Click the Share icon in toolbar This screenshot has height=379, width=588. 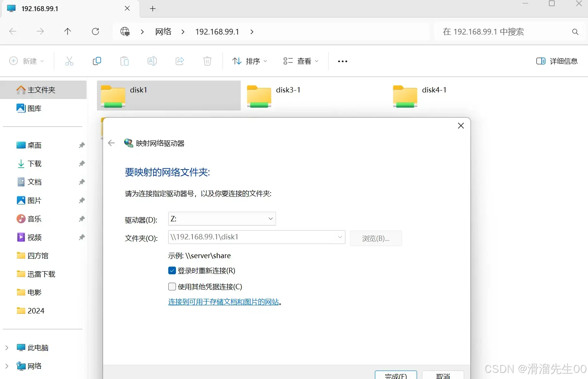point(180,61)
